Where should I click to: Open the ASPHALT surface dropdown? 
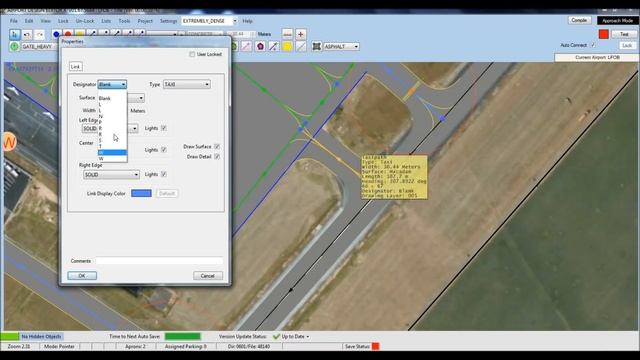click(341, 47)
